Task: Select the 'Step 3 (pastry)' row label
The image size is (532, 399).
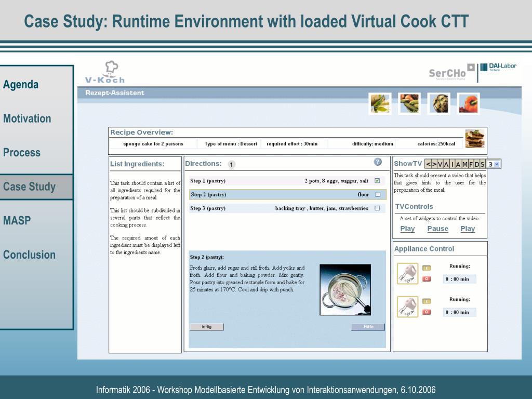Action: [208, 208]
